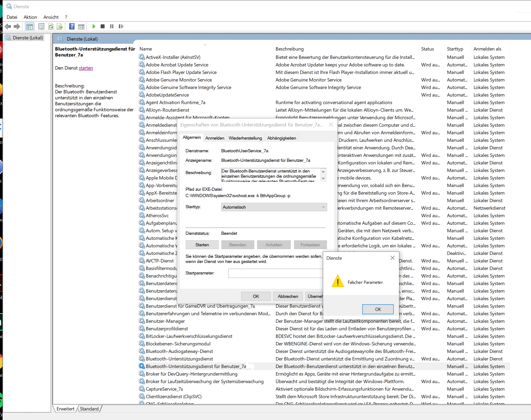
Task: Switch to the Wiederherstellung tab
Action: click(x=245, y=138)
